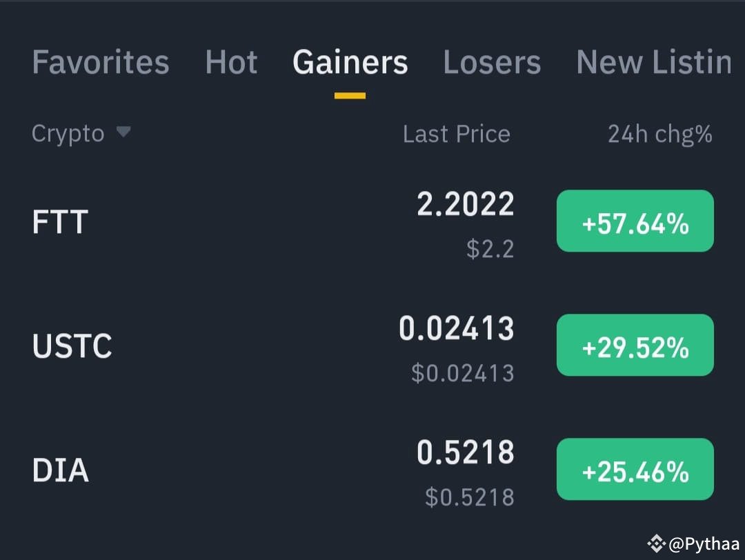
Task: Open the FTT coin row
Action: (x=372, y=221)
